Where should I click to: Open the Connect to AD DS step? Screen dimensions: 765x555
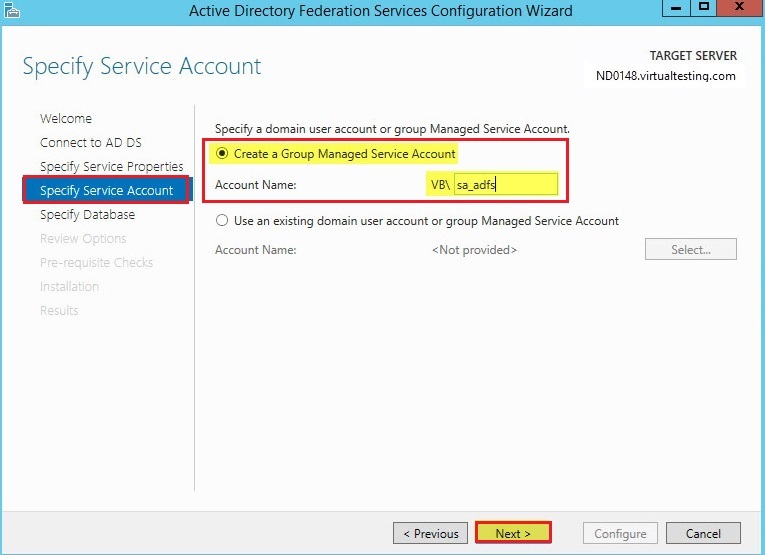(x=91, y=142)
